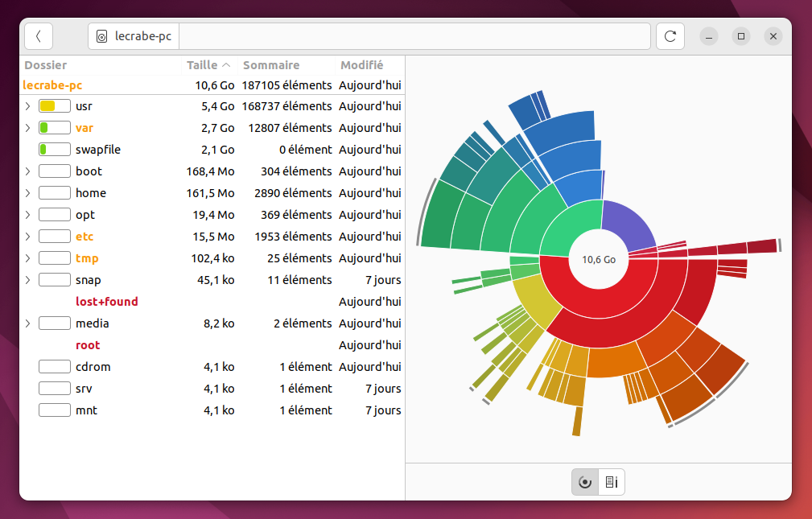
Task: Expand the var folder row
Action: point(28,128)
